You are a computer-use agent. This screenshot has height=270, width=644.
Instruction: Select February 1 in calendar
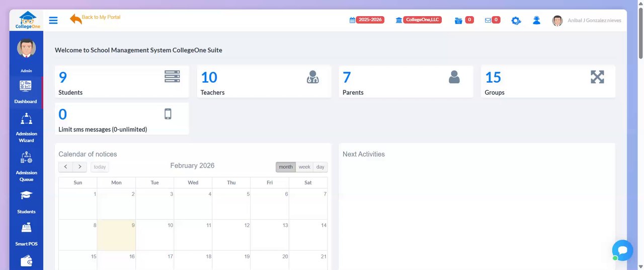click(78, 204)
